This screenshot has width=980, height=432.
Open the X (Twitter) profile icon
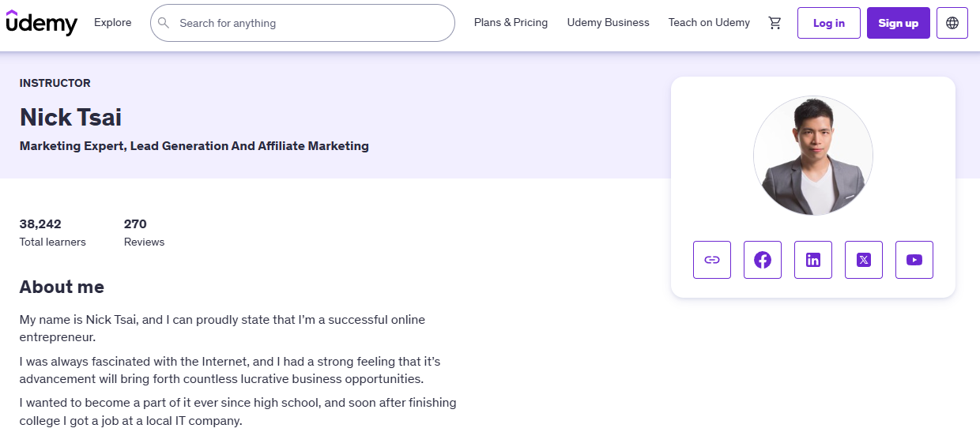(864, 260)
